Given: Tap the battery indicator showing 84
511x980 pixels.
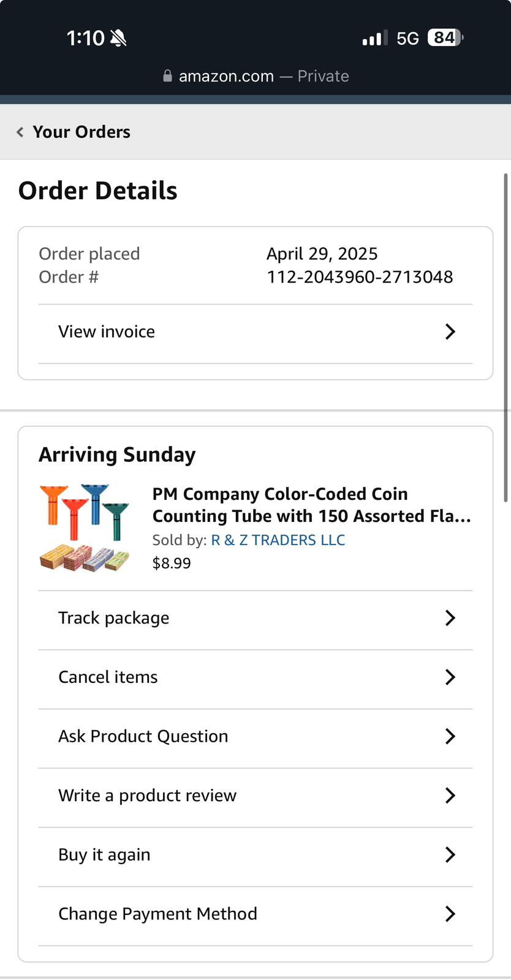Looking at the screenshot, I should [445, 38].
